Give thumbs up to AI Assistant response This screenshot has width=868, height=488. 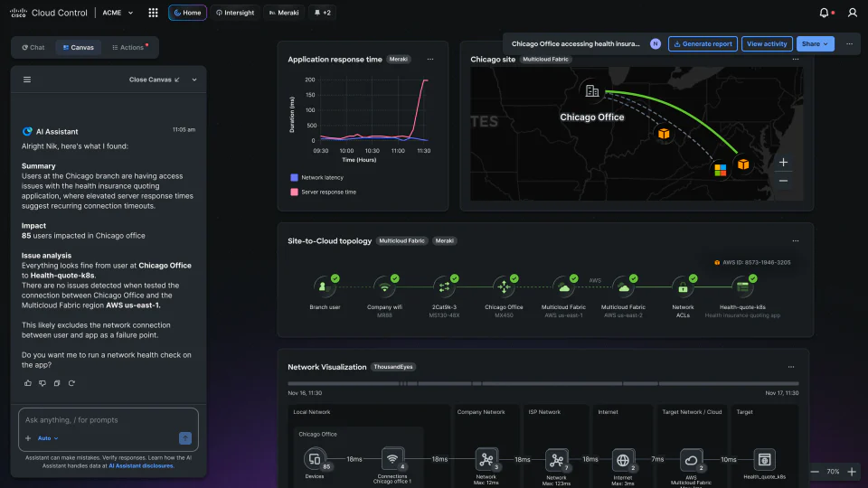(x=28, y=383)
